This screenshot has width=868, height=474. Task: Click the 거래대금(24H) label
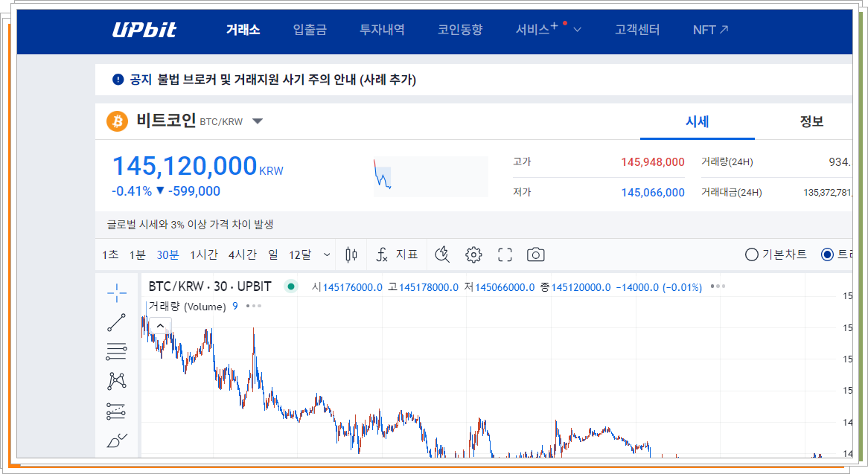tap(731, 193)
